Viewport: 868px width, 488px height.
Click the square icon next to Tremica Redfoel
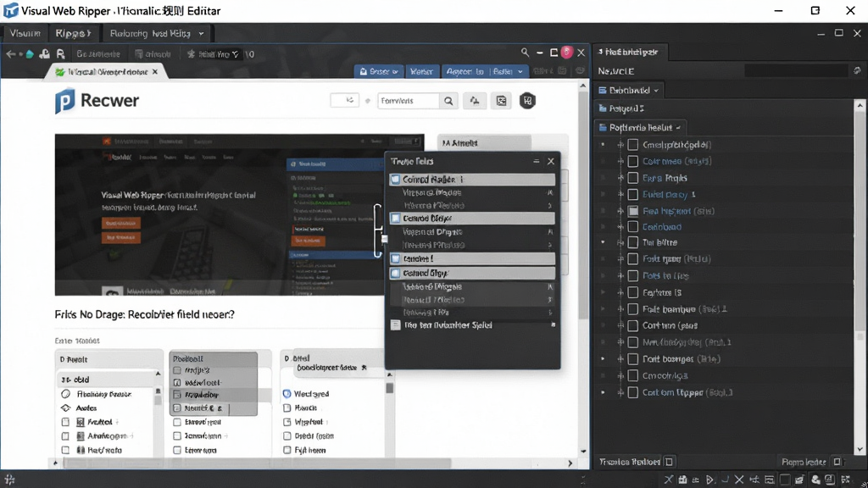(669, 462)
